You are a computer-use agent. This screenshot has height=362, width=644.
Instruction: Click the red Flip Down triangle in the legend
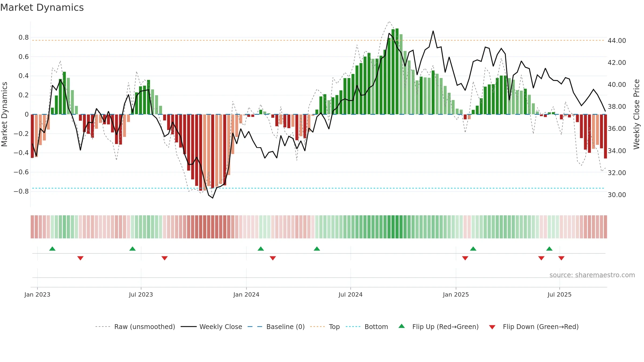492,327
